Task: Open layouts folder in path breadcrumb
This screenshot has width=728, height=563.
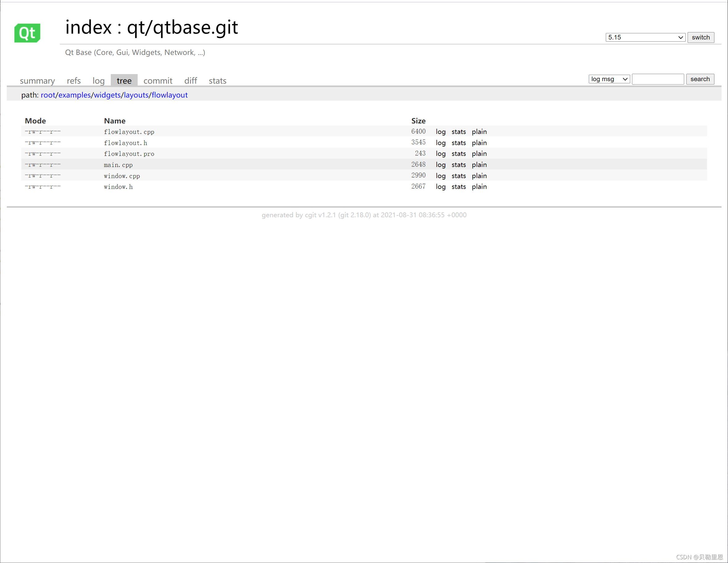Action: tap(136, 95)
